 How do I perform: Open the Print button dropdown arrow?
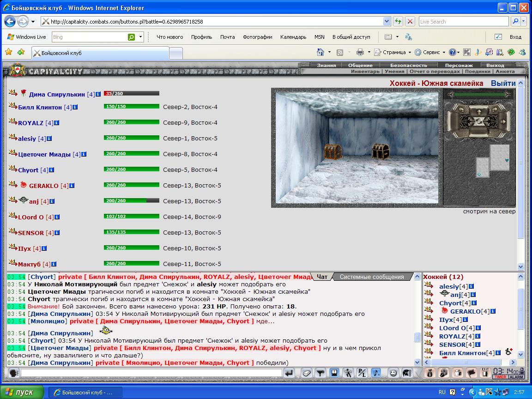(369, 52)
